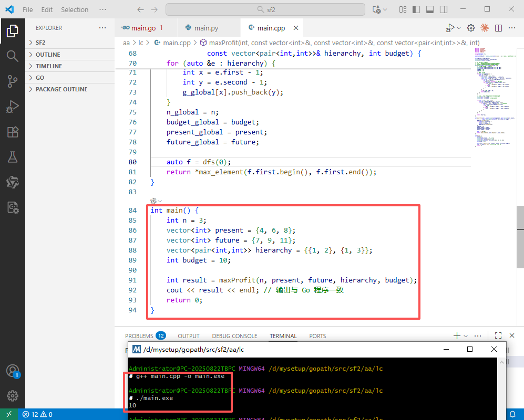Click the errors and warnings status item
Screen dimensions: 524x420
point(37,414)
